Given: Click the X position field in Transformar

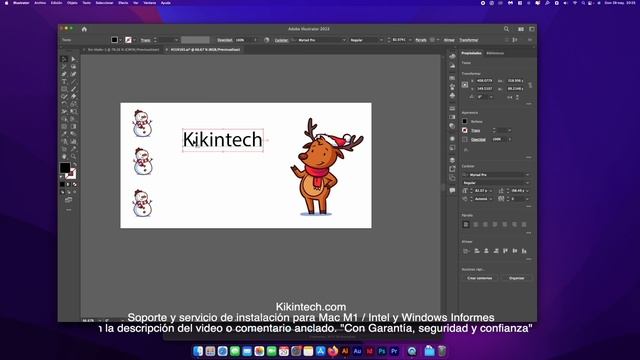Looking at the screenshot, I should coord(484,81).
